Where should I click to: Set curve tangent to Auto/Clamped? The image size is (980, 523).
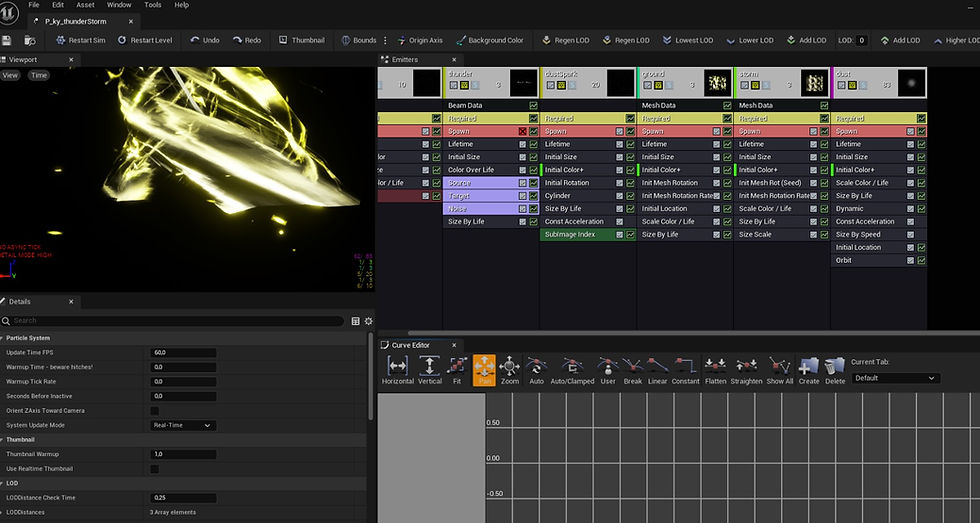pos(572,370)
